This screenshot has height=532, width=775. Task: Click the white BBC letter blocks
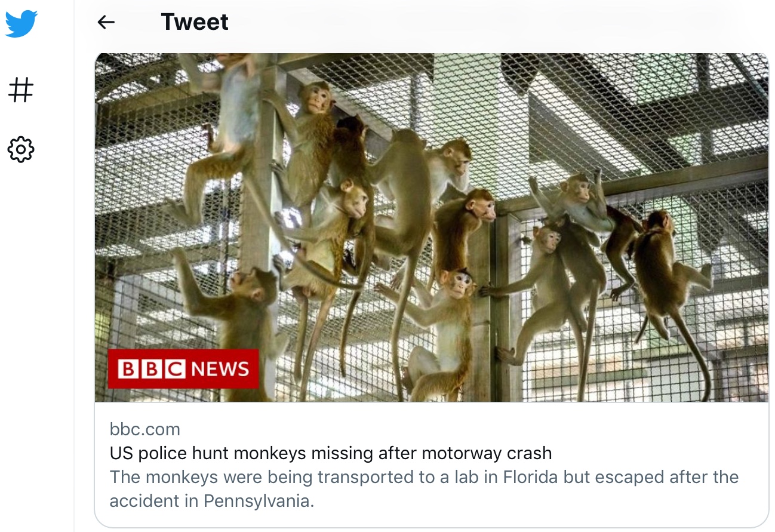point(152,368)
